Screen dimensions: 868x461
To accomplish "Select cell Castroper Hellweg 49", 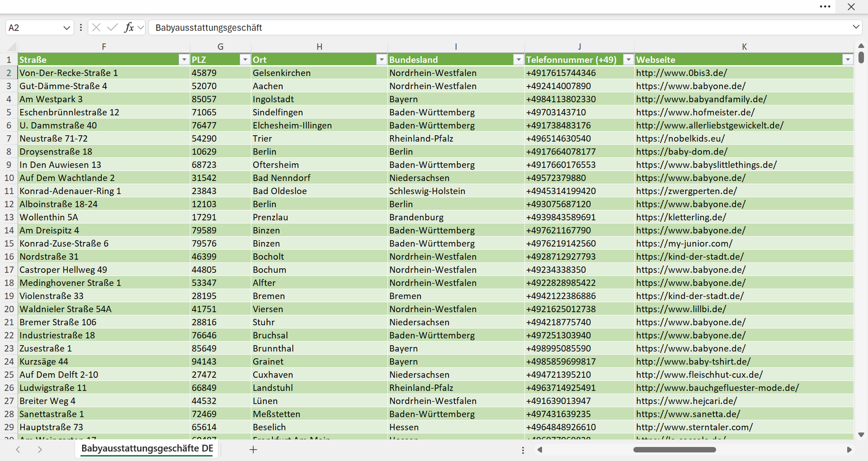I will [x=104, y=269].
